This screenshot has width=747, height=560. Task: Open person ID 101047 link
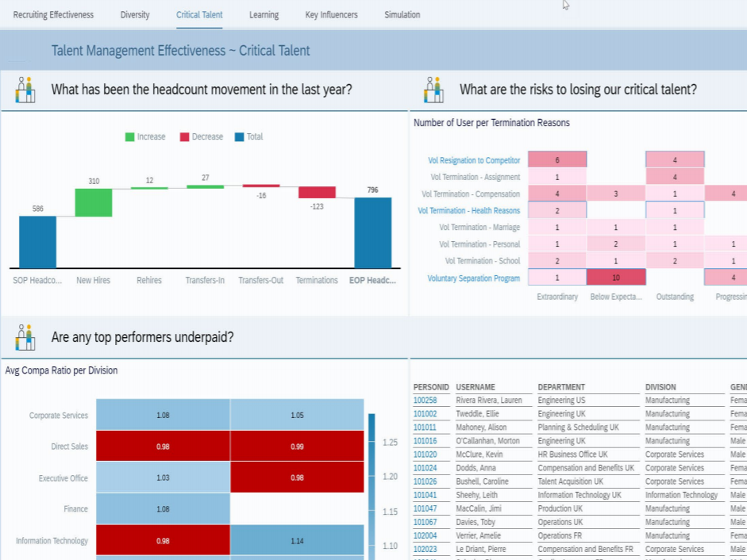click(x=425, y=508)
